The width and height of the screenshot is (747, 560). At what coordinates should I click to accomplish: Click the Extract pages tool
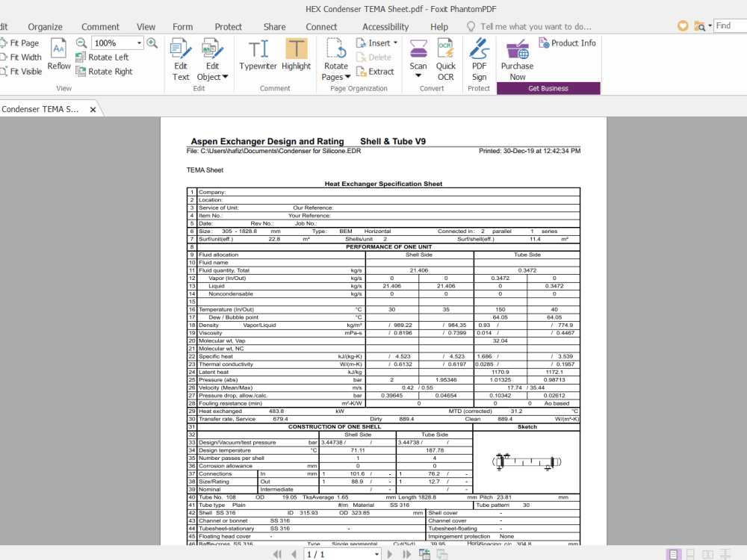point(375,72)
